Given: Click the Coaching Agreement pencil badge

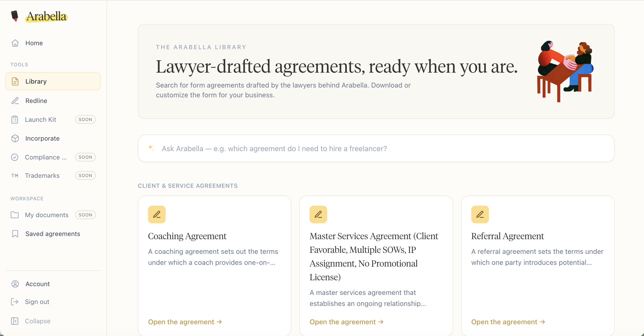Looking at the screenshot, I should click(157, 214).
